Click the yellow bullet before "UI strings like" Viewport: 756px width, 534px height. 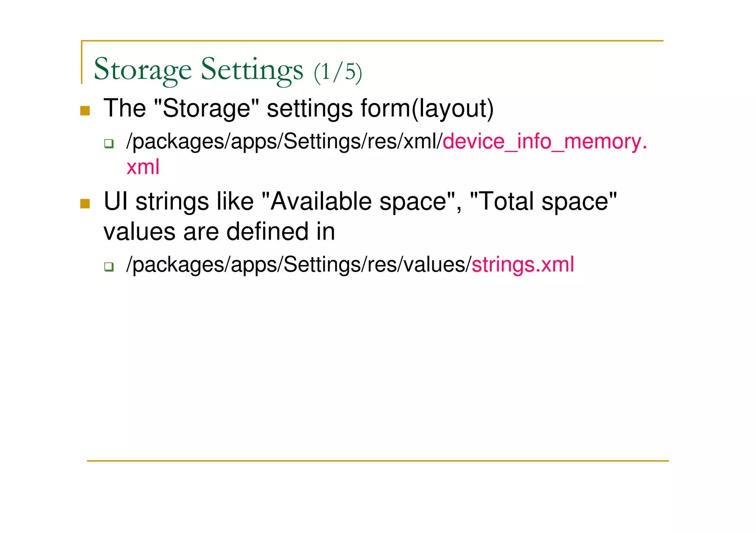click(85, 204)
